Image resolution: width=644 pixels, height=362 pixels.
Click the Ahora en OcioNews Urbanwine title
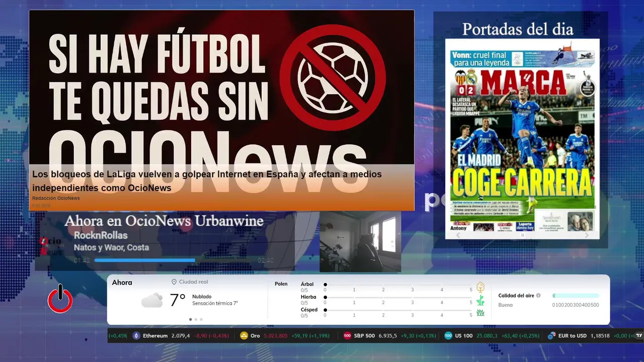pyautogui.click(x=164, y=221)
